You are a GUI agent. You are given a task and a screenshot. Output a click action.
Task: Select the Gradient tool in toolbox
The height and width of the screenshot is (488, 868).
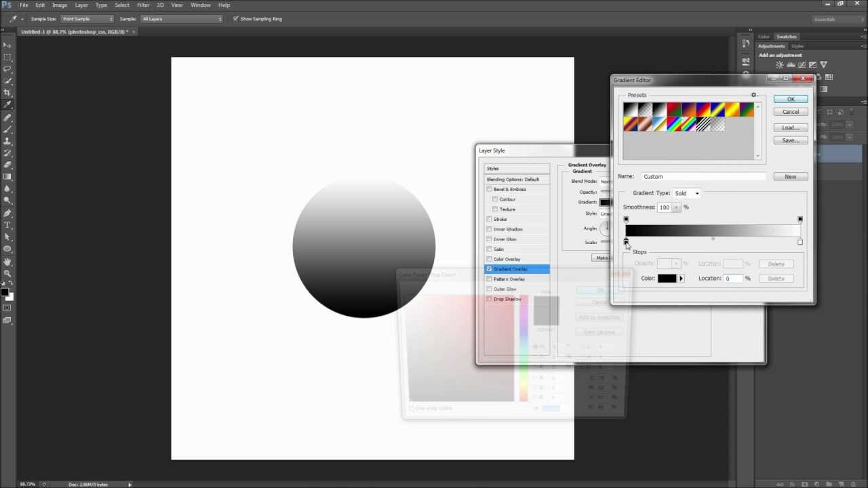(7, 177)
